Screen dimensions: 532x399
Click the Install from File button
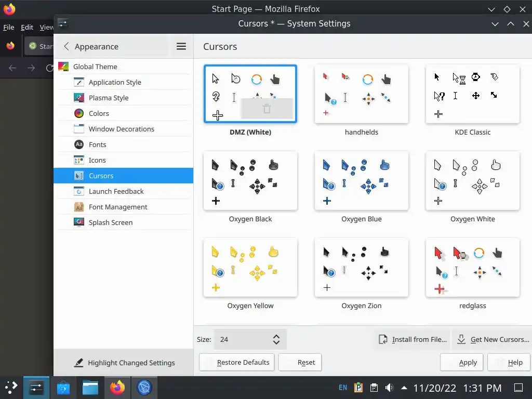(x=413, y=339)
